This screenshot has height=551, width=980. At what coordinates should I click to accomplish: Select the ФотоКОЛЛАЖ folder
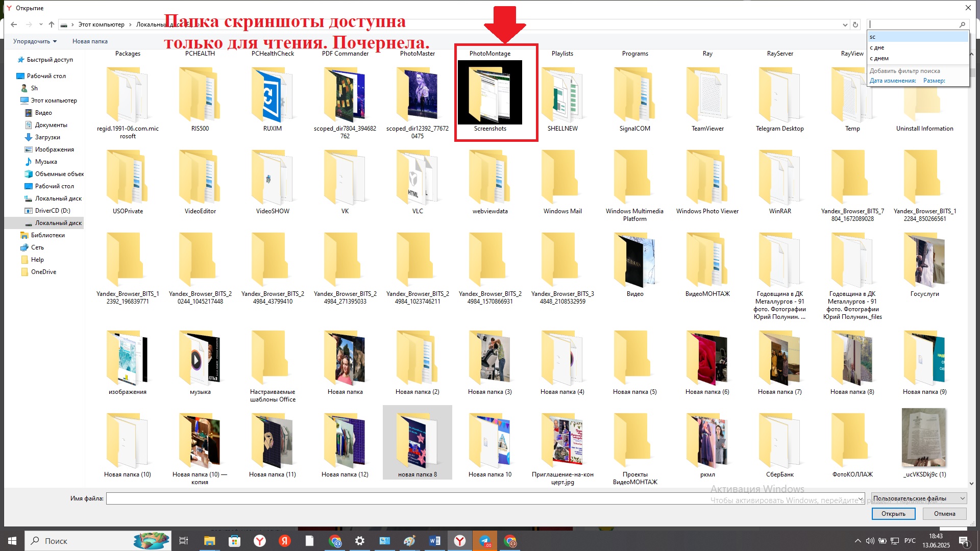(852, 446)
